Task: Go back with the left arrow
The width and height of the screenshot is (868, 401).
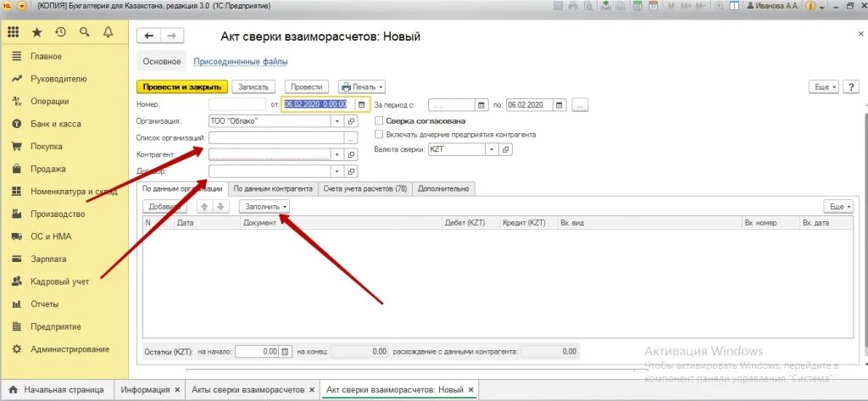Action: tap(148, 36)
